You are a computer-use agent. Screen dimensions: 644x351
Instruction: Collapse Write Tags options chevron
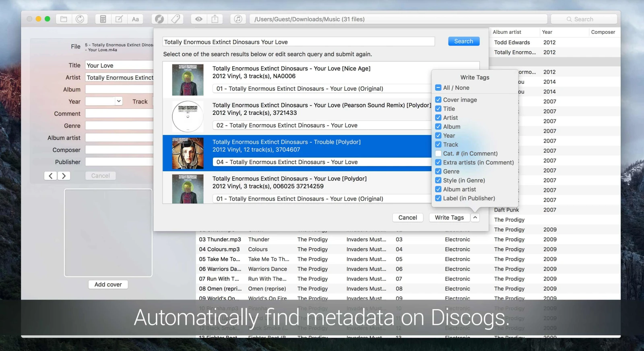point(475,218)
